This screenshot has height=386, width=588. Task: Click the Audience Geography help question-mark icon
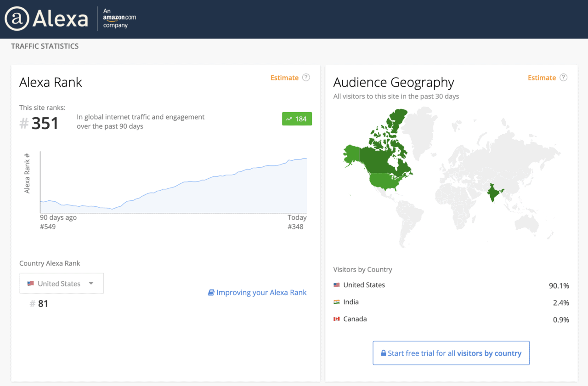[x=563, y=78]
